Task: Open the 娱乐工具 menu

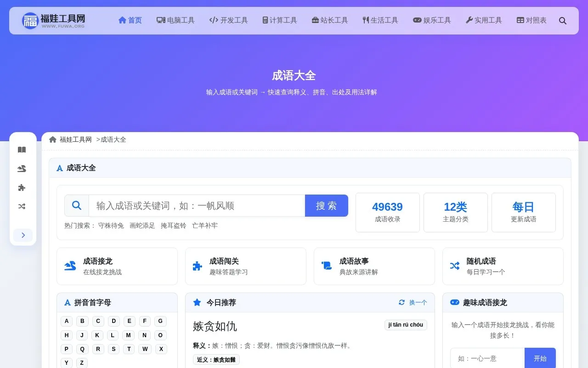Action: 432,20
